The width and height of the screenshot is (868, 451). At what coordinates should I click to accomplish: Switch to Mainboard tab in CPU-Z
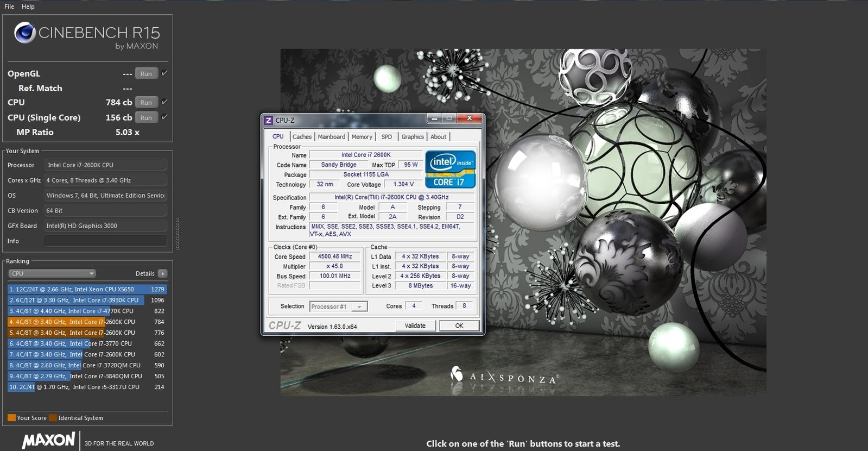331,137
